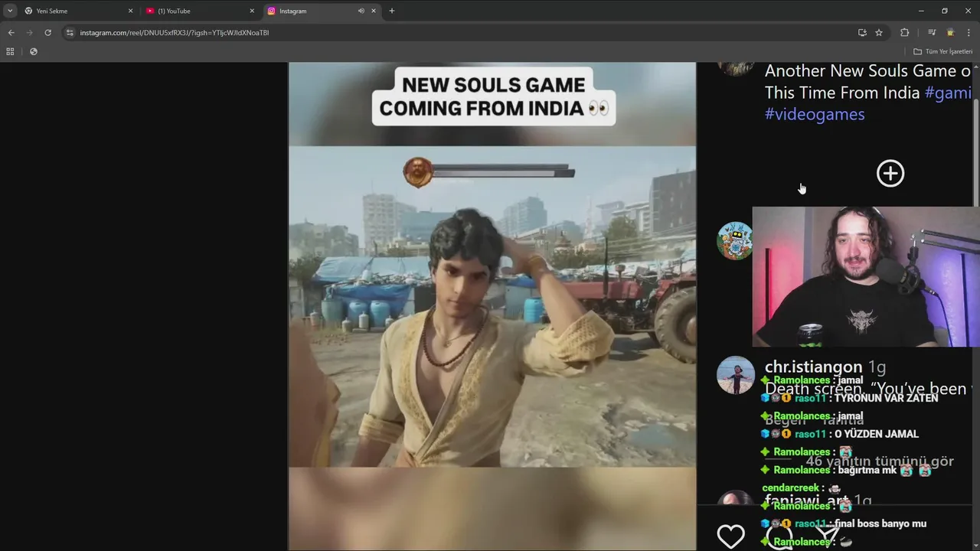Open fanjawi_art's profile name

pos(807,500)
